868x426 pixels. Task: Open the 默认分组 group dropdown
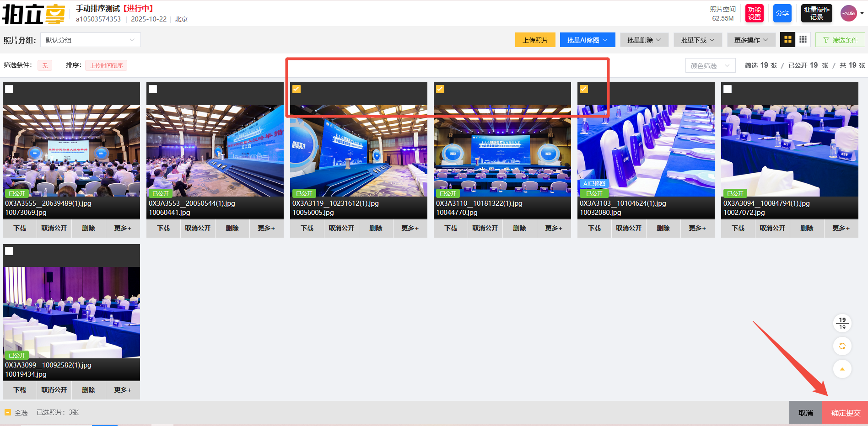[x=90, y=40]
